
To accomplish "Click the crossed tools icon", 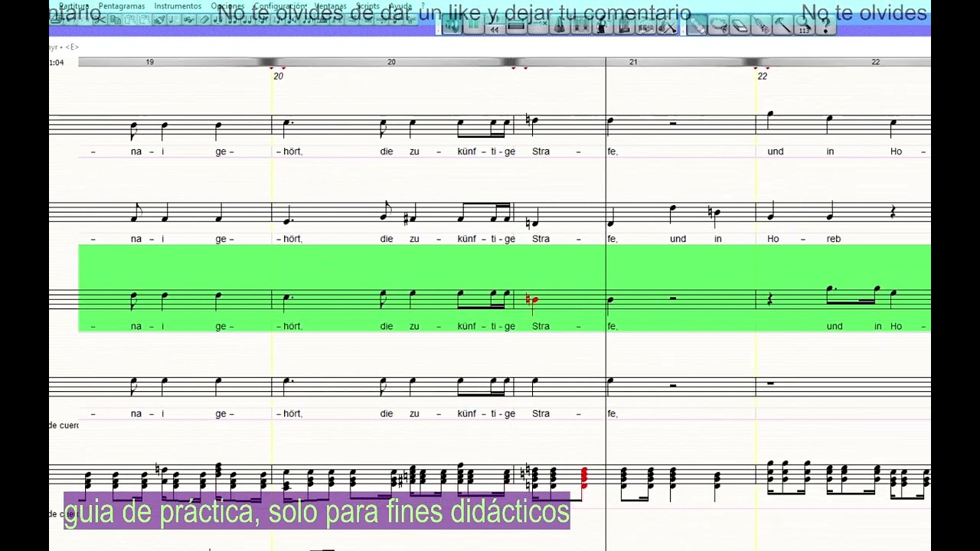I will pyautogui.click(x=666, y=26).
